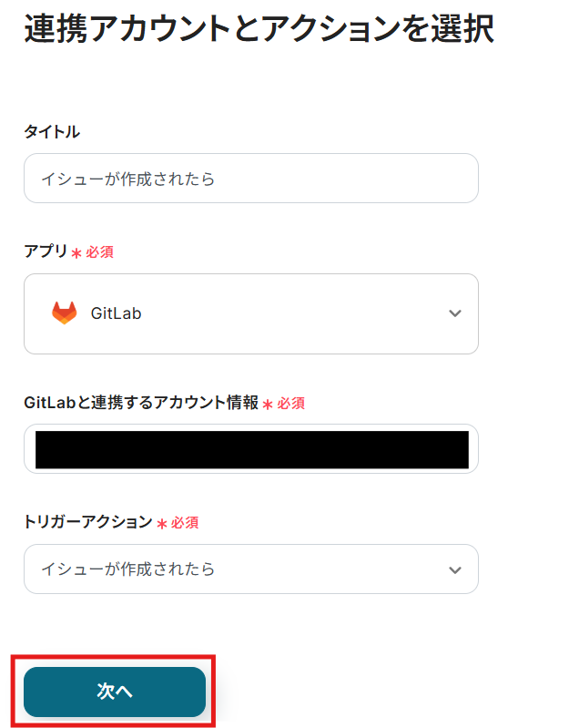Click the アプリ field label
The image size is (579, 728).
[46, 251]
